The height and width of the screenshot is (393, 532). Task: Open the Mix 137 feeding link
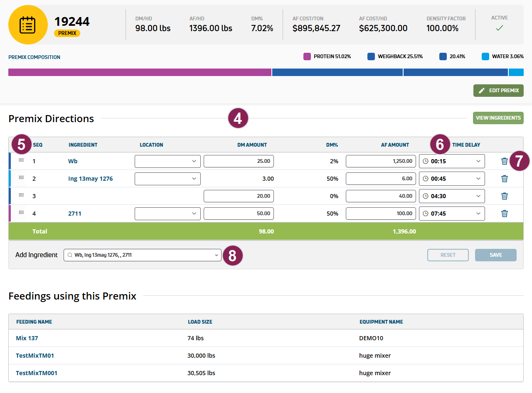tap(27, 338)
